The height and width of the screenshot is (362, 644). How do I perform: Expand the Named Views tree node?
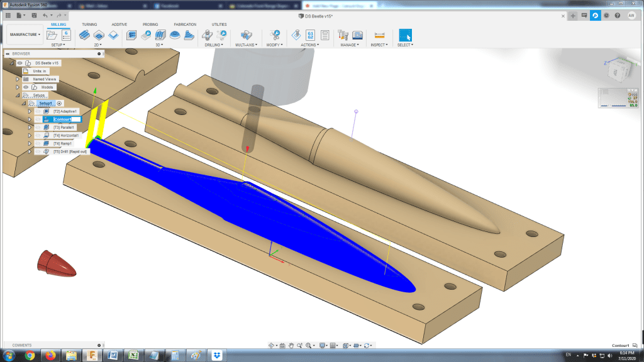point(18,79)
